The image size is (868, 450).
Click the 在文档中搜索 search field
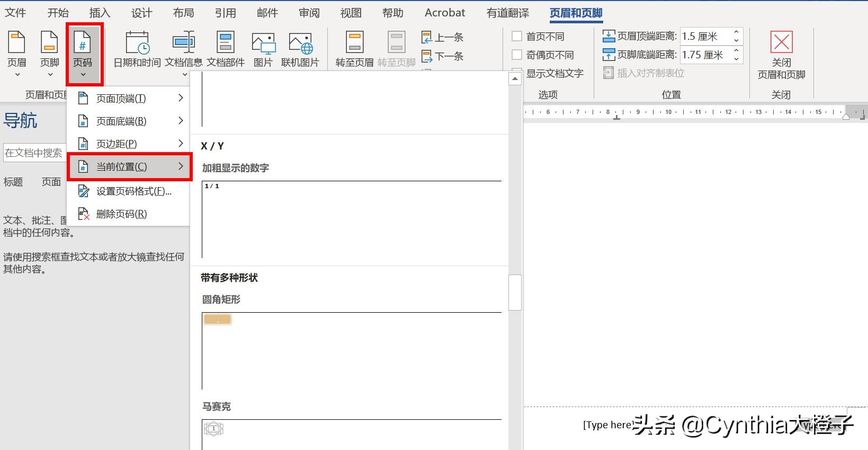coord(34,153)
